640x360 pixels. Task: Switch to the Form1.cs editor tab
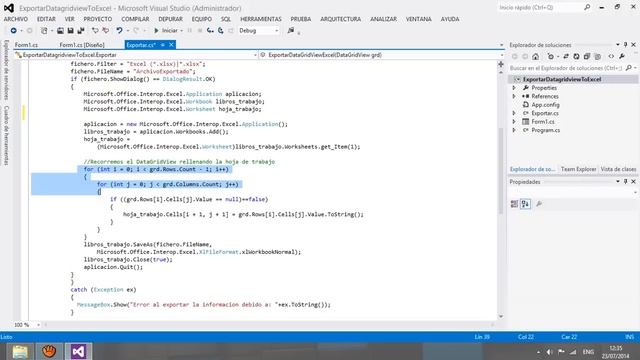click(x=26, y=45)
